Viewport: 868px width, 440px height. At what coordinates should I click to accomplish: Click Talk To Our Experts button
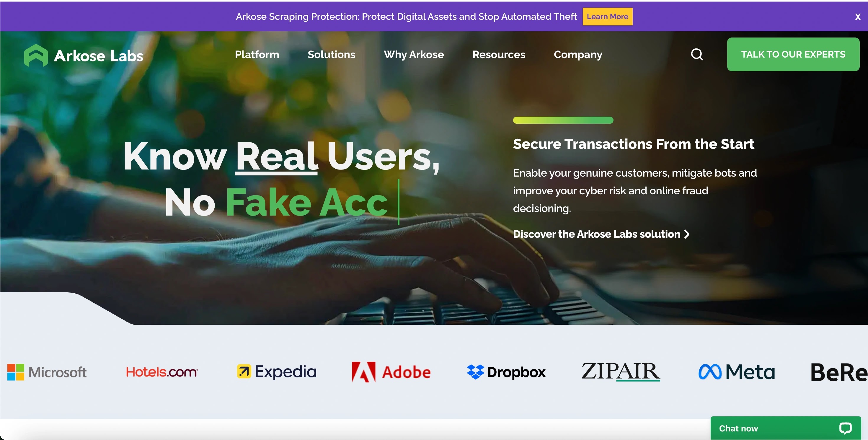(793, 54)
